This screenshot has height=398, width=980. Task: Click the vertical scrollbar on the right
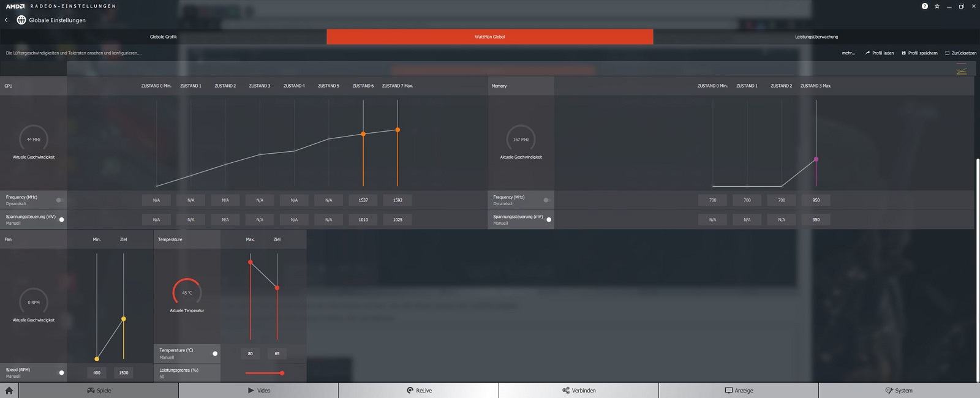pyautogui.click(x=977, y=269)
